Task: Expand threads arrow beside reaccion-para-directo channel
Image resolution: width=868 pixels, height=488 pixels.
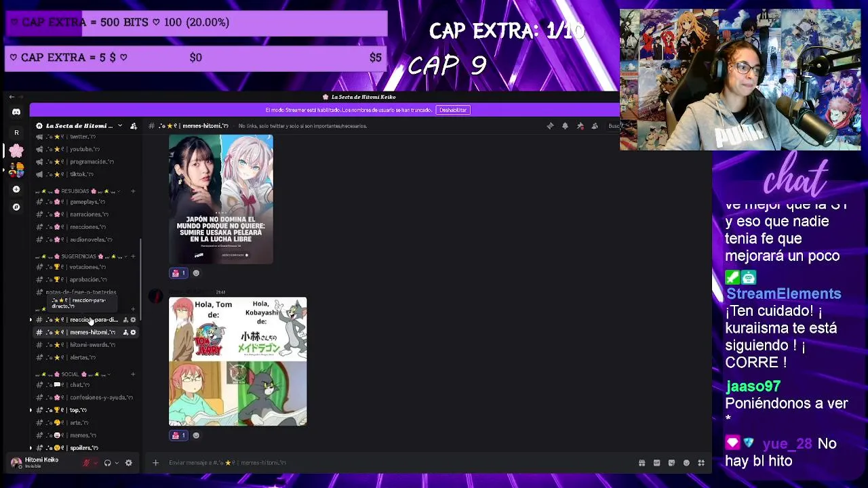Action: click(x=31, y=320)
